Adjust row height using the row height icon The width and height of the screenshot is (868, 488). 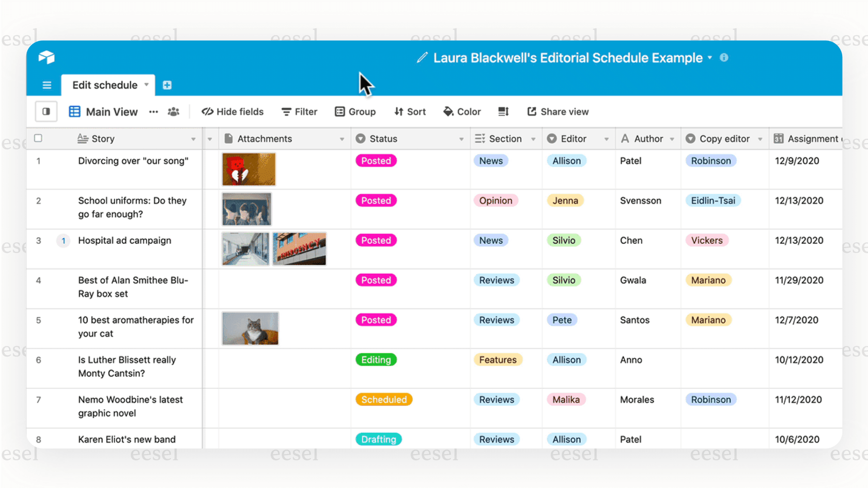(x=503, y=112)
